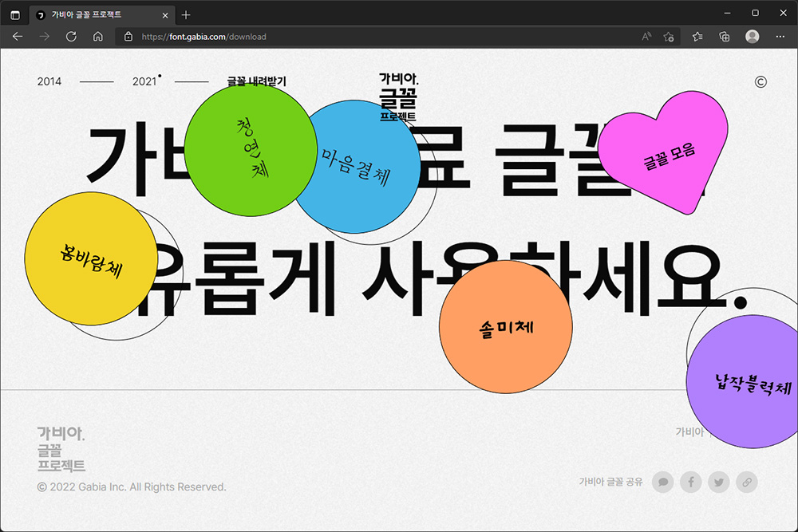The image size is (798, 532).
Task: Select the green 청연체 circle
Action: (251, 150)
